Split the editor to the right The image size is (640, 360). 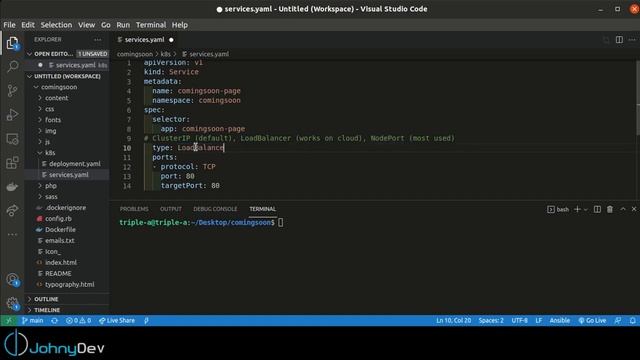[619, 40]
